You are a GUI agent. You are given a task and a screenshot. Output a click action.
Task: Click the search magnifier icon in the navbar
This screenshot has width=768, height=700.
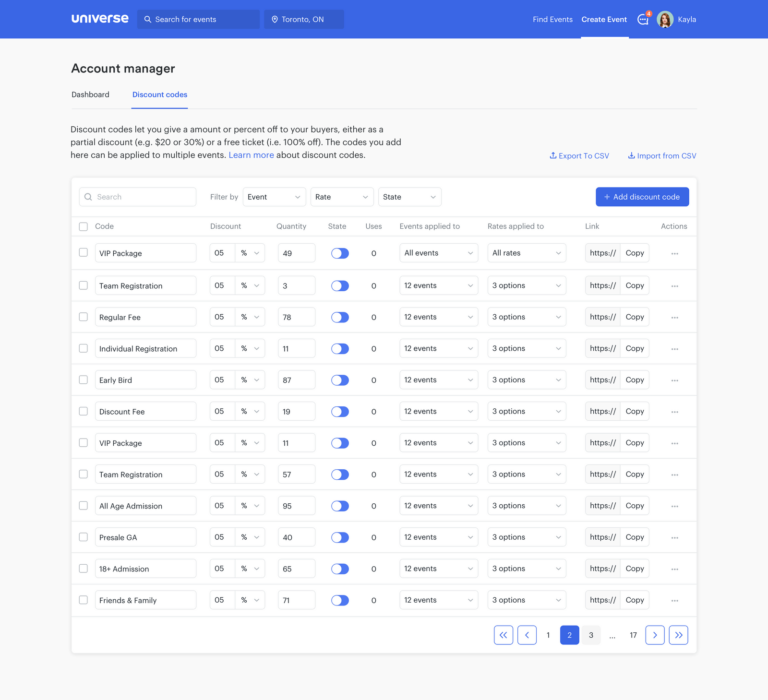point(148,19)
